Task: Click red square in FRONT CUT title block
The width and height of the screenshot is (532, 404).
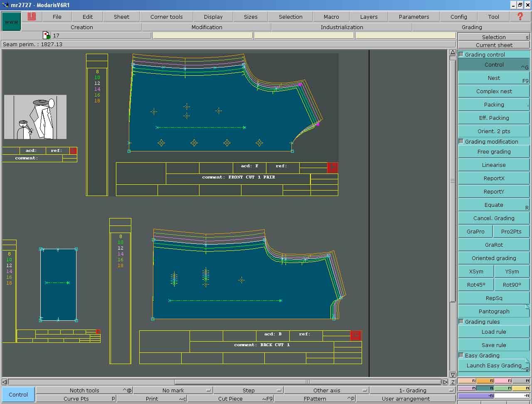Action: pos(332,168)
